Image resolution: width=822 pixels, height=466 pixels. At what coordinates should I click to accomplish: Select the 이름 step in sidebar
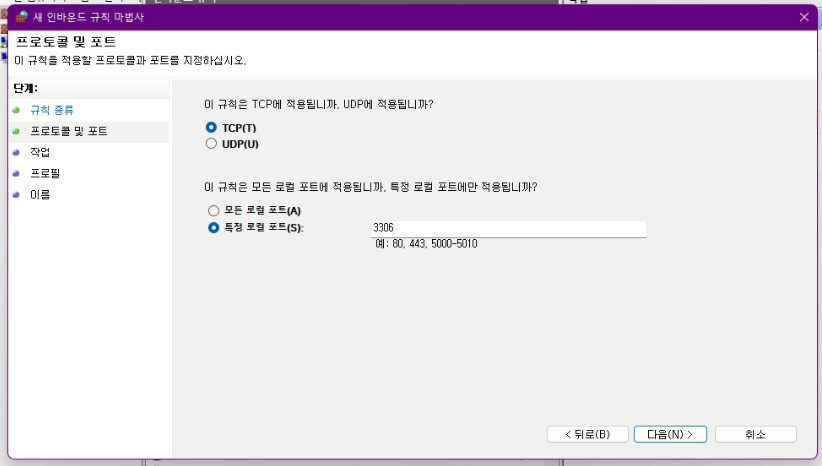click(40, 195)
